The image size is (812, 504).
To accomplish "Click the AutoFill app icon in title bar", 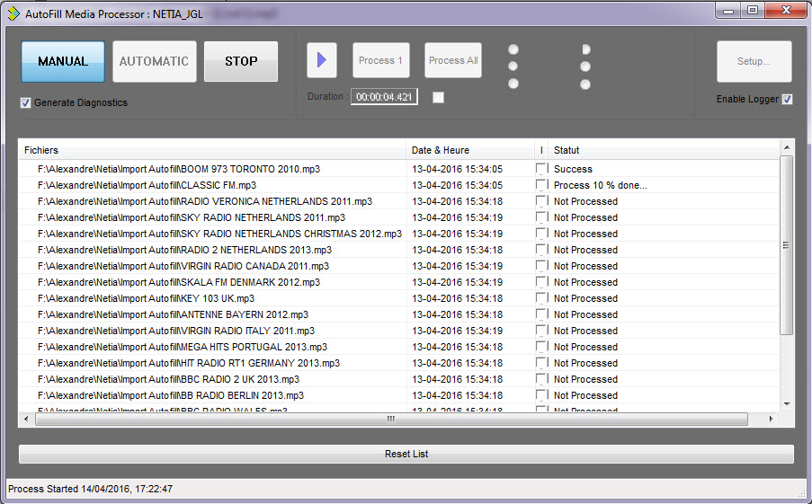I will tap(13, 13).
